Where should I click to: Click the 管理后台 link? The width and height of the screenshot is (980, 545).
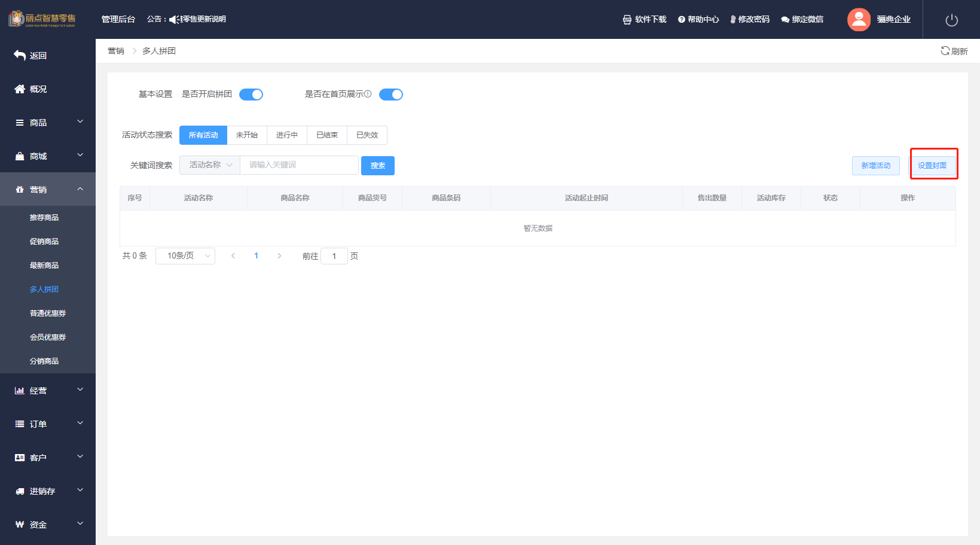pos(118,20)
